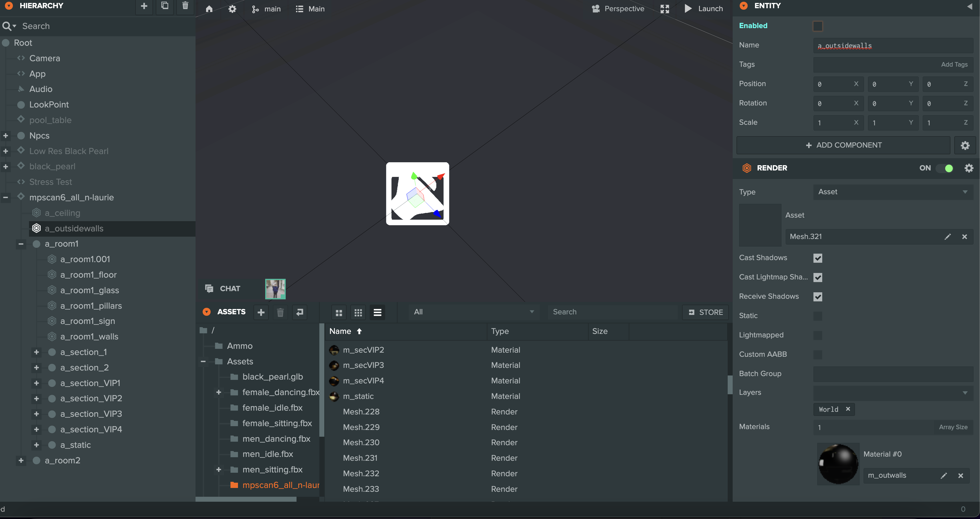Open the render Type dropdown showing Asset
Image resolution: width=980 pixels, height=519 pixels.
tap(892, 192)
